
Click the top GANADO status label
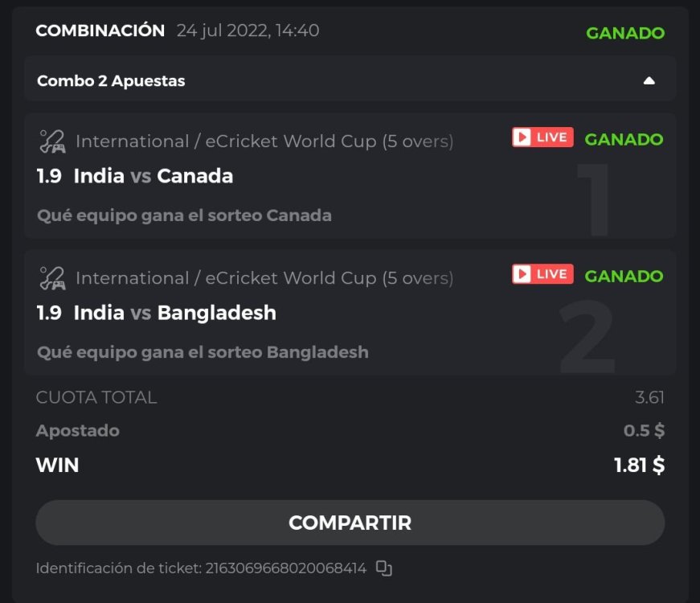coord(625,33)
